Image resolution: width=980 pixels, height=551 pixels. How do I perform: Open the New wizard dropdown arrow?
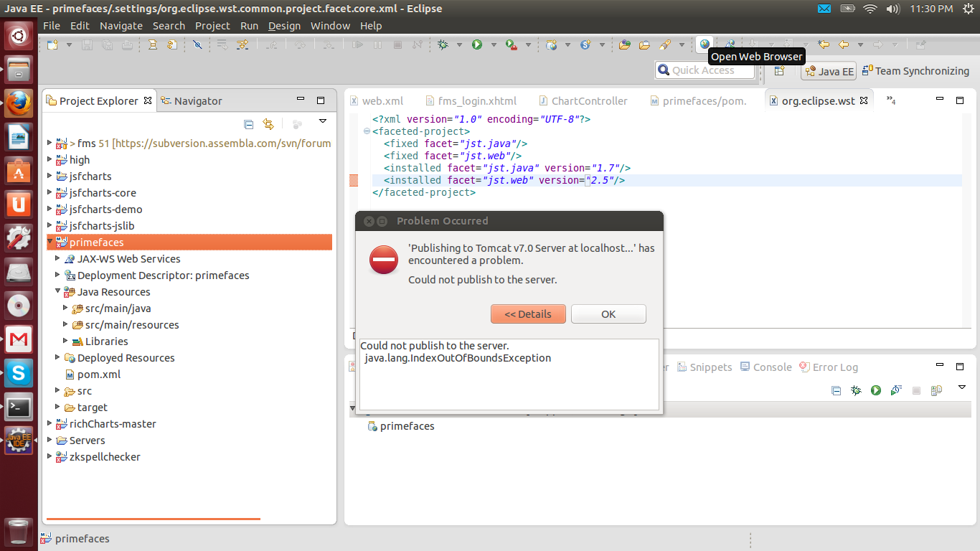[69, 44]
